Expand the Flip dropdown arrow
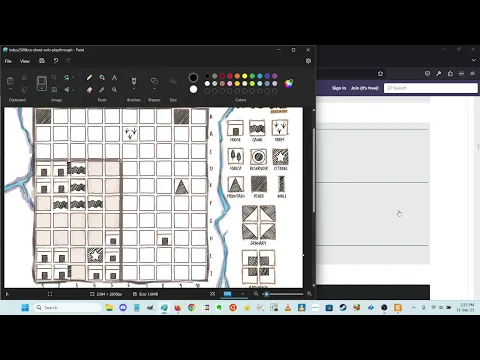Screen dimensions: 480x360 coord(73,90)
